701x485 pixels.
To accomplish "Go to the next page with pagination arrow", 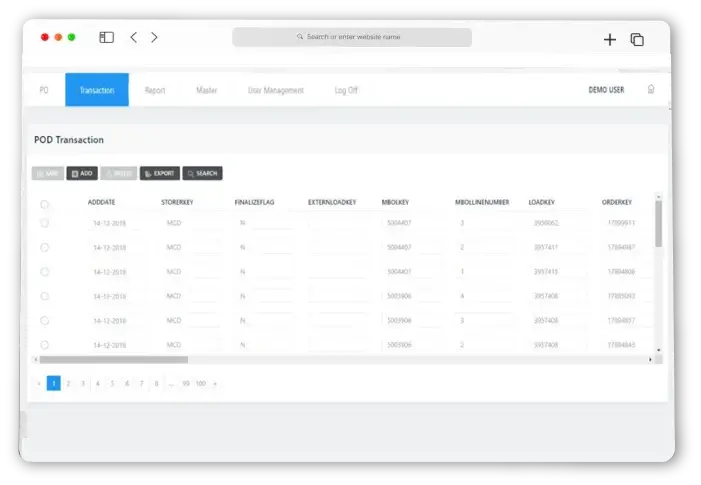I will click(215, 383).
